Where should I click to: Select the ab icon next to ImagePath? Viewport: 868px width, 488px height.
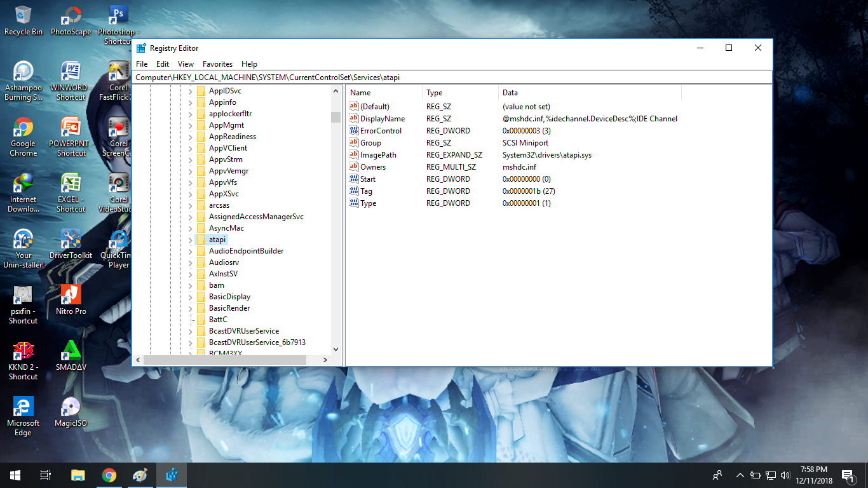[x=354, y=154]
